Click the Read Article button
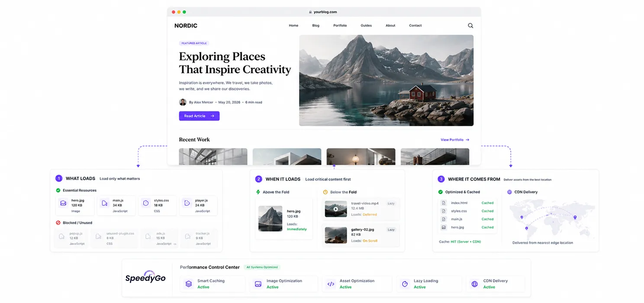The width and height of the screenshot is (644, 303). tap(199, 116)
